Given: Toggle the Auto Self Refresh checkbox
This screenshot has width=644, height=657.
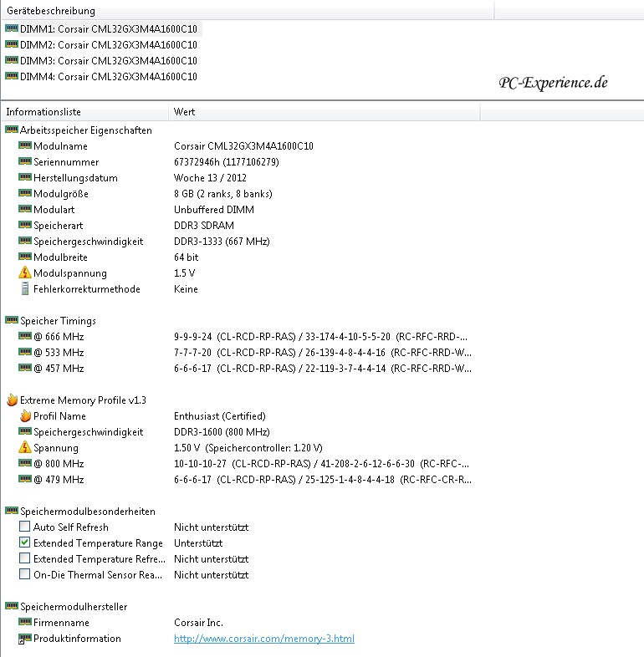Looking at the screenshot, I should (25, 527).
